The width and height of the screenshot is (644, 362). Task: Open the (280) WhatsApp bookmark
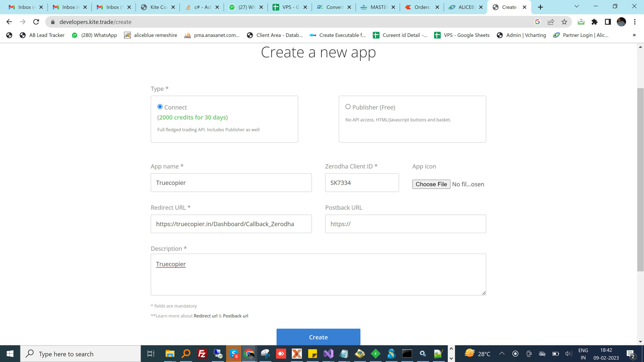(94, 35)
